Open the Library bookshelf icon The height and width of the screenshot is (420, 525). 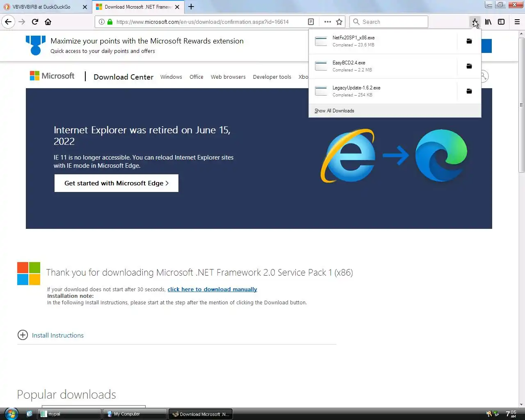pyautogui.click(x=488, y=22)
